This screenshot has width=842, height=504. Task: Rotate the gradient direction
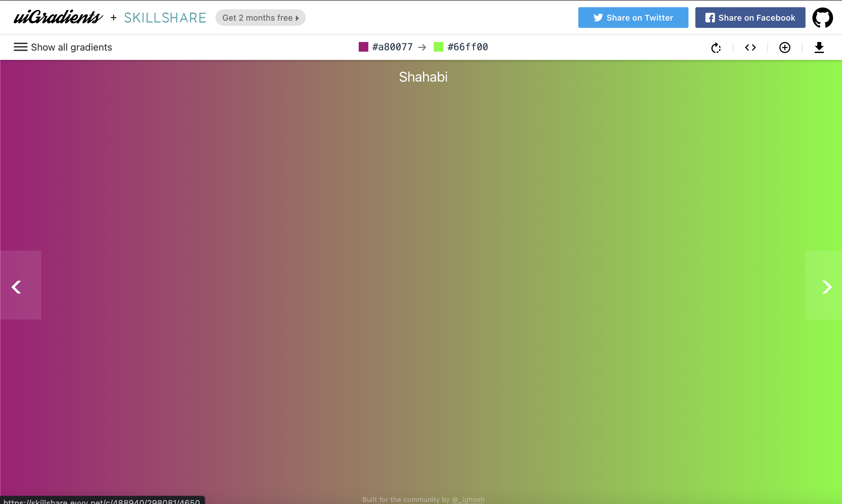point(716,48)
